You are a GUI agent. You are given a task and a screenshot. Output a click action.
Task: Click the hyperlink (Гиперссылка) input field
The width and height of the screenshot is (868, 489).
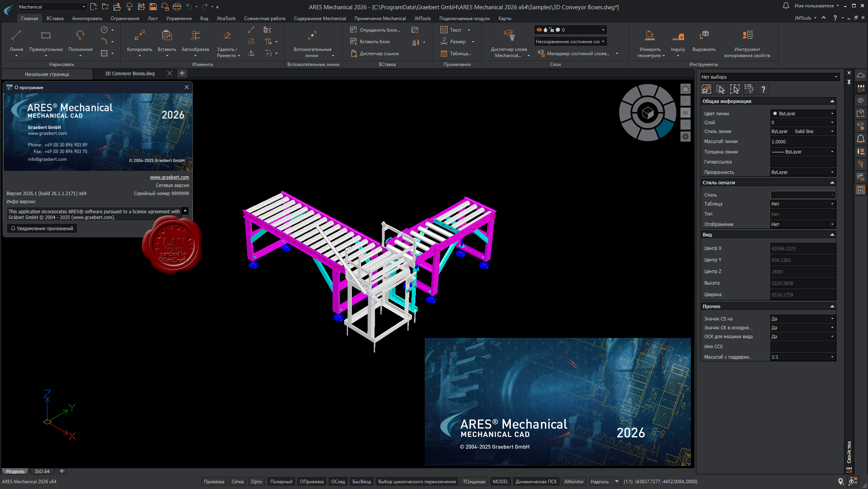click(803, 162)
